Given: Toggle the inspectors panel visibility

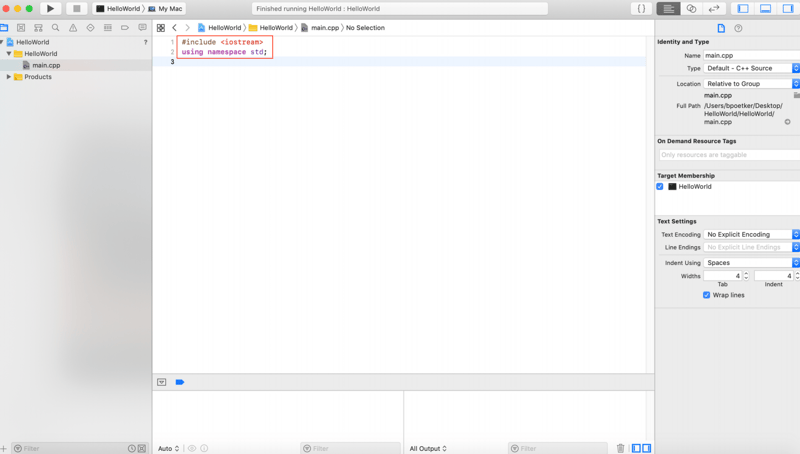Looking at the screenshot, I should coord(788,9).
